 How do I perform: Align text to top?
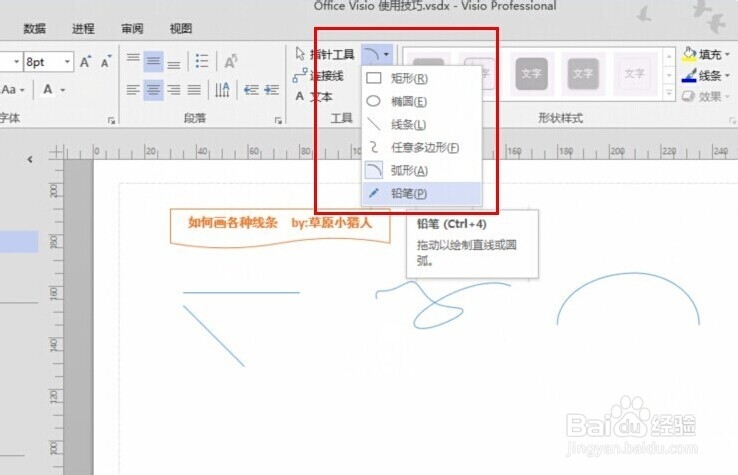point(133,61)
